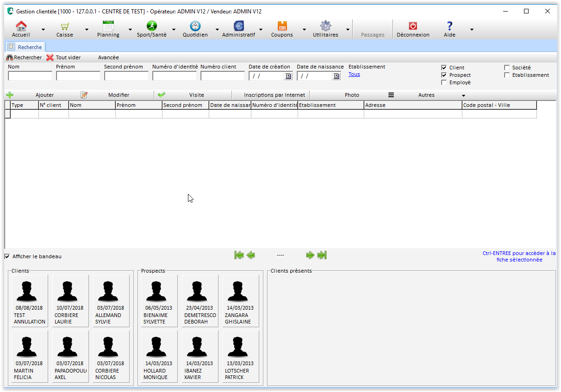The width and height of the screenshot is (561, 392).
Task: Open the Coupons icon in toolbar
Action: pyautogui.click(x=282, y=26)
